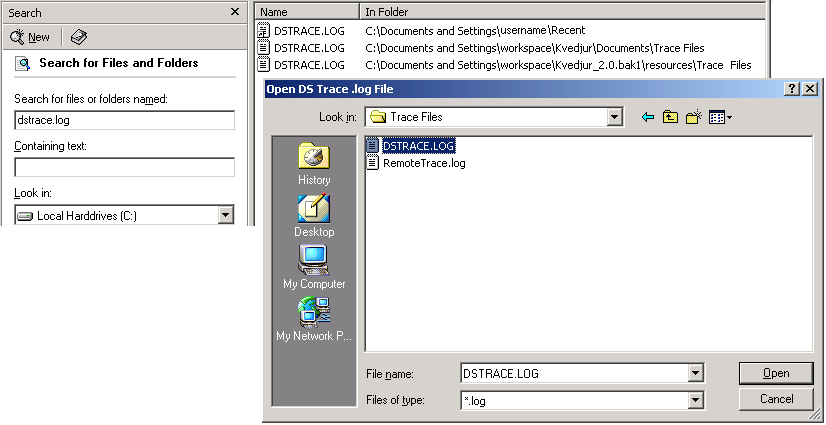Open the My Network Places shortcut
This screenshot has height=425, width=826.
(314, 319)
